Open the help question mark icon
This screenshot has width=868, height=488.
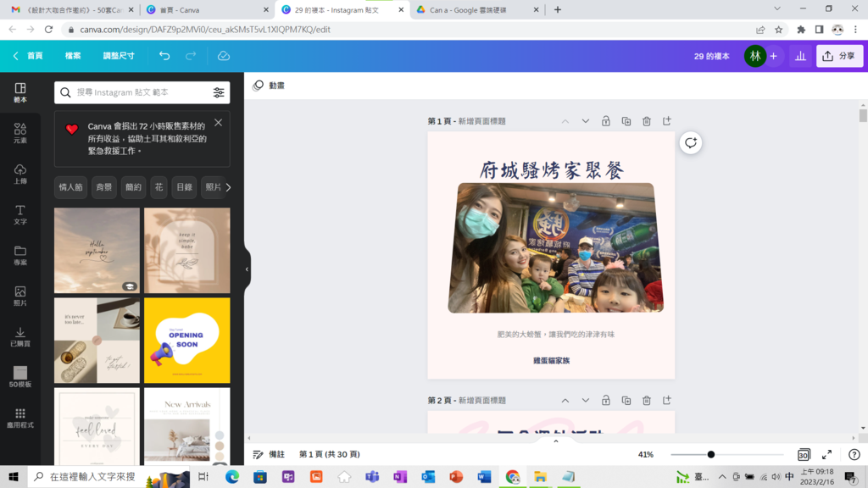(x=854, y=455)
